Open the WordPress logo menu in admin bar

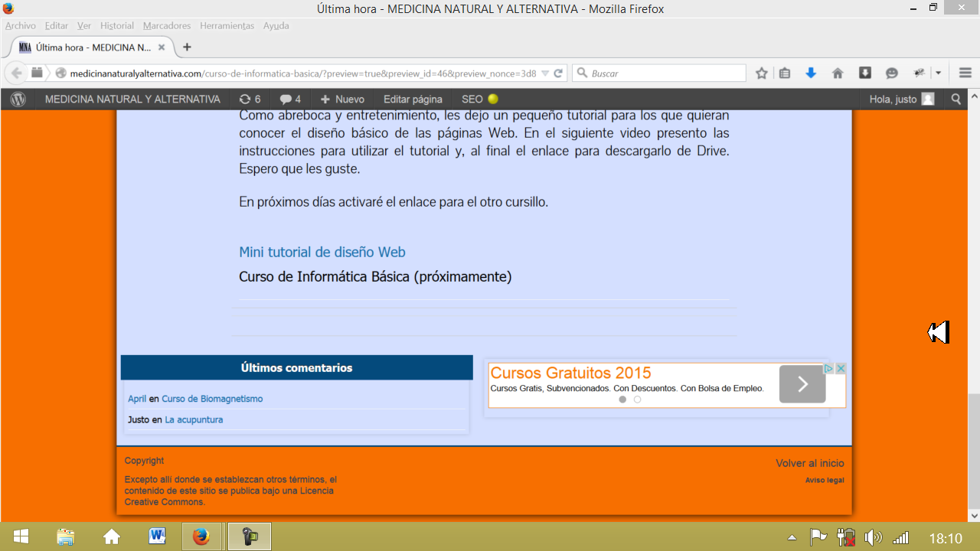(x=17, y=99)
